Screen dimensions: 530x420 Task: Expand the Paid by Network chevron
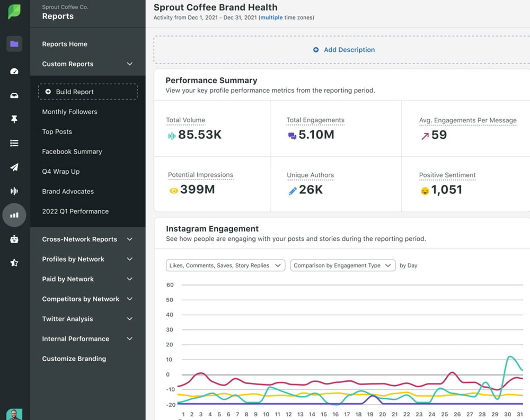129,279
